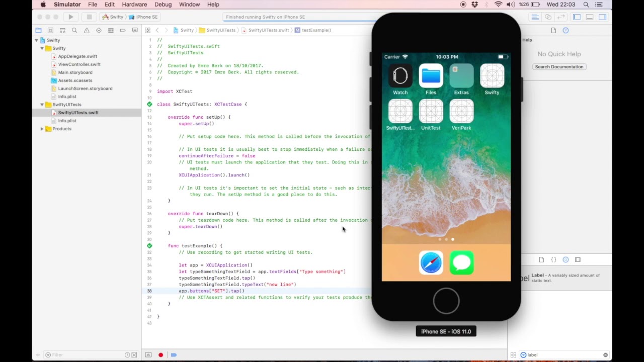Launch the SwiftyUITests runner app icon

(400, 111)
